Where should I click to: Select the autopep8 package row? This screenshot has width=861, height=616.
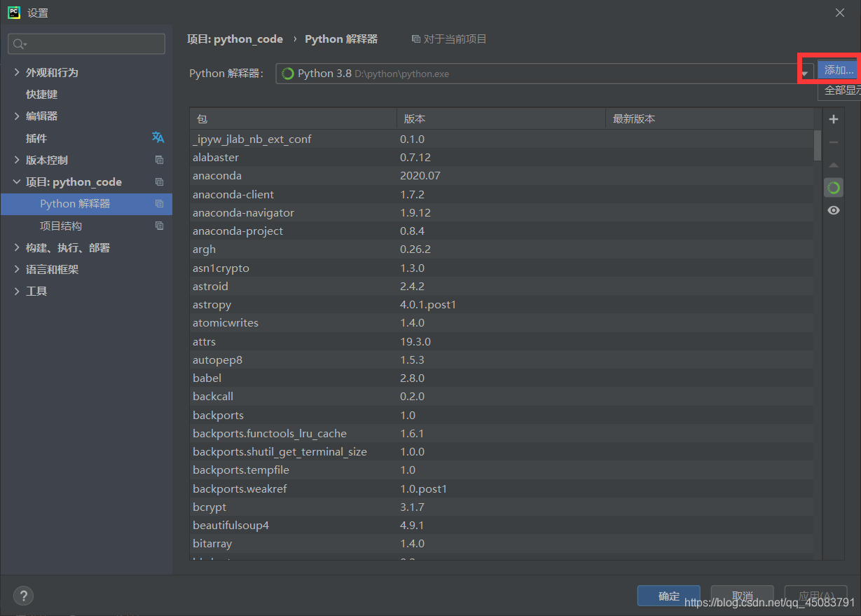pos(502,360)
